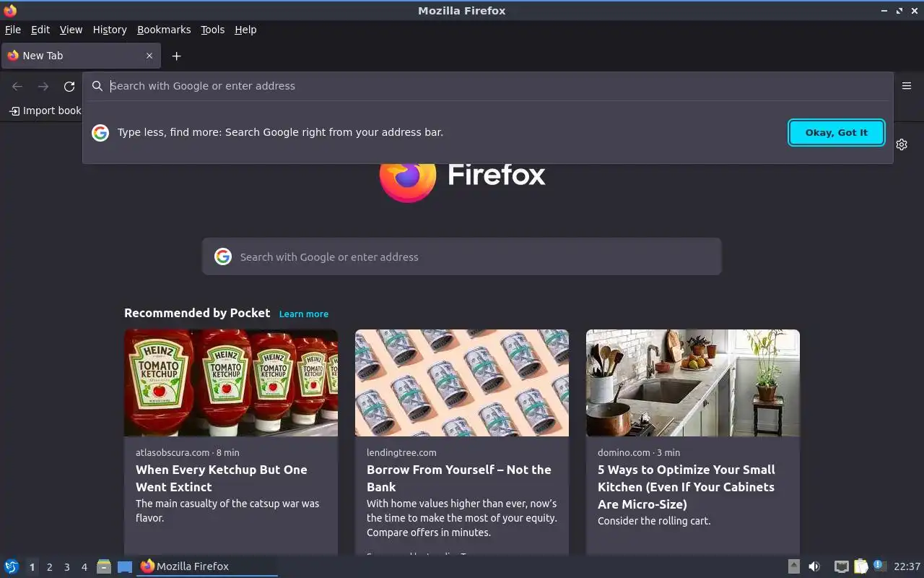The height and width of the screenshot is (578, 924).
Task: Open the network tray icon
Action: [841, 566]
